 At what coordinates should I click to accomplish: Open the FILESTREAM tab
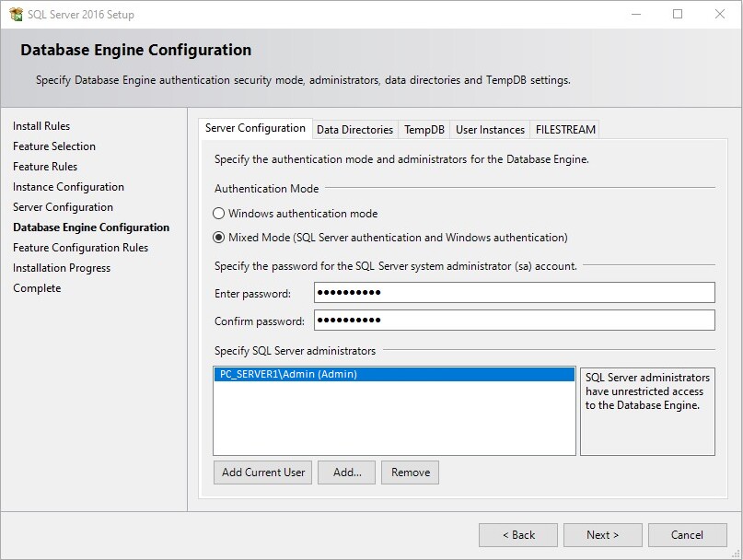(x=565, y=130)
